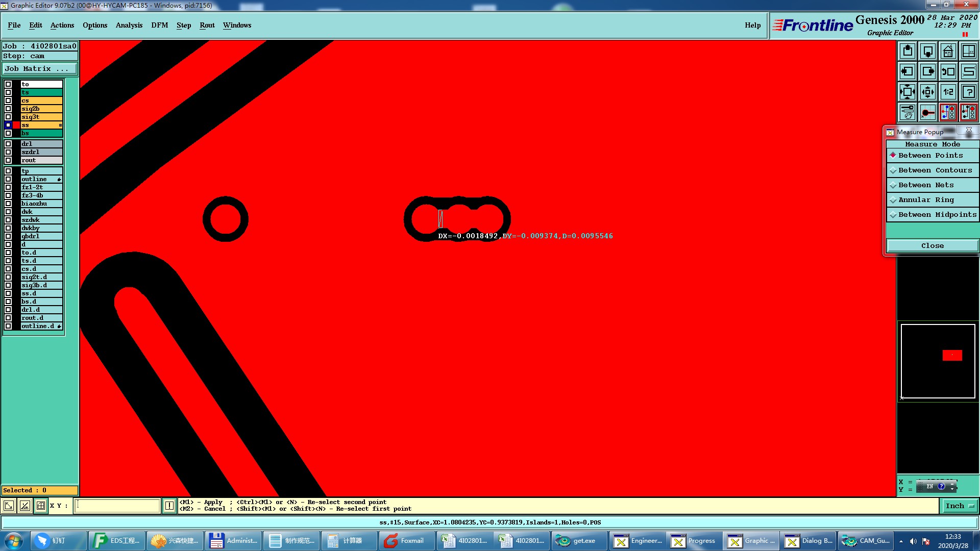Open the Inch units dropdown
Image resolution: width=980 pixels, height=551 pixels.
click(x=960, y=506)
